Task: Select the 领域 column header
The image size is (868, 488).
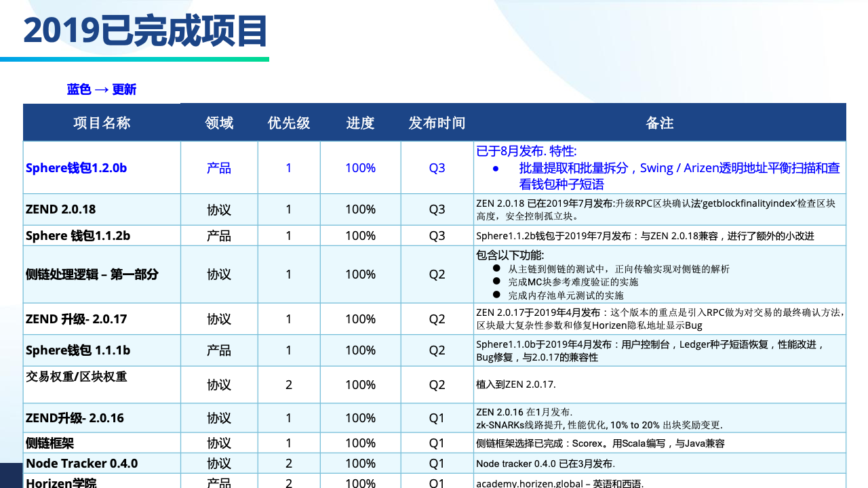Action: (219, 123)
